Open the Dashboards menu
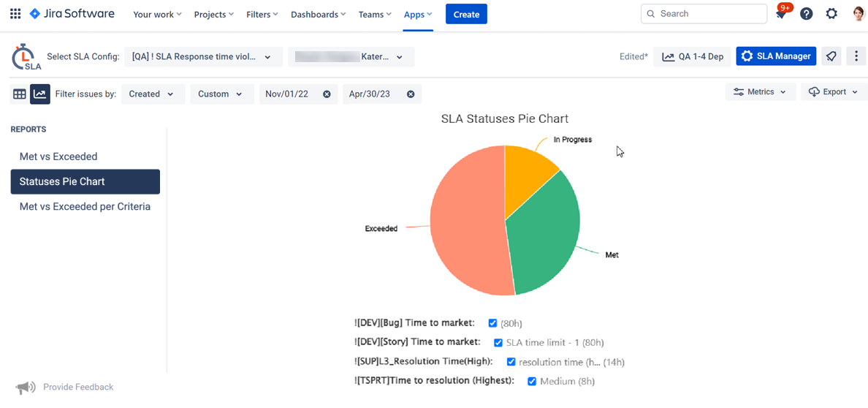 (319, 15)
